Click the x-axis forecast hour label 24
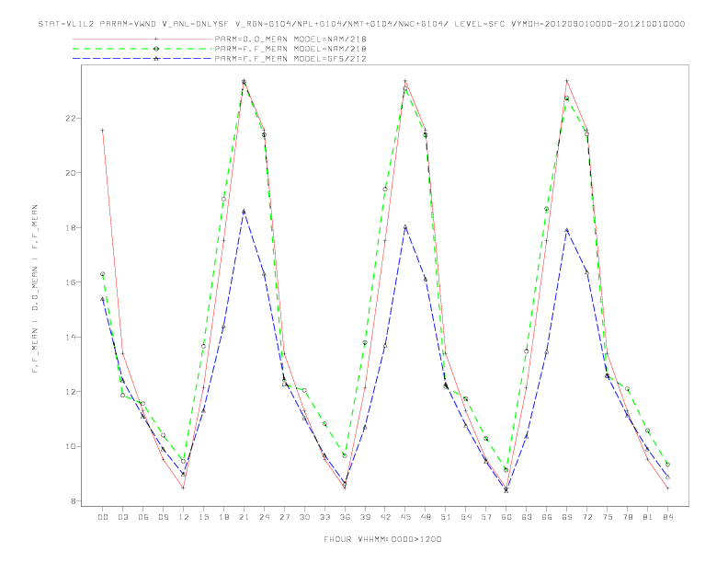 tap(264, 517)
